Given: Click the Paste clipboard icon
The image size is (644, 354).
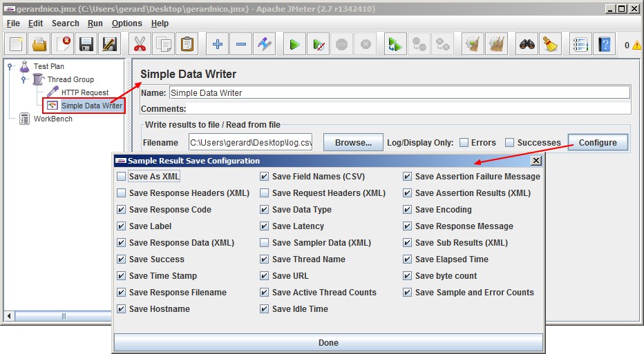Looking at the screenshot, I should (x=187, y=45).
